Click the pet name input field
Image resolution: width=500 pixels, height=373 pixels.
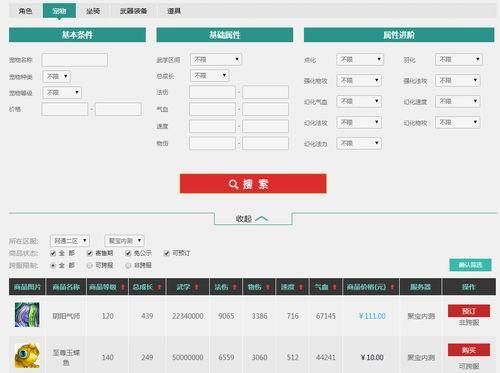[x=75, y=60]
